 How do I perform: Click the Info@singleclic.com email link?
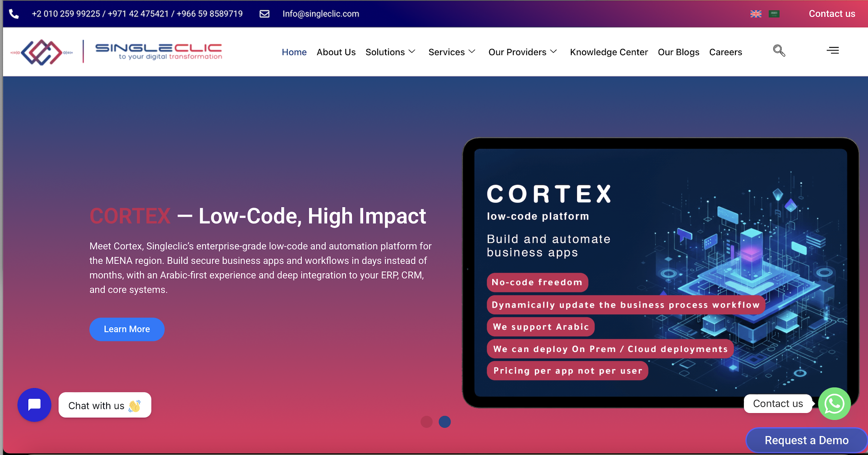tap(321, 14)
